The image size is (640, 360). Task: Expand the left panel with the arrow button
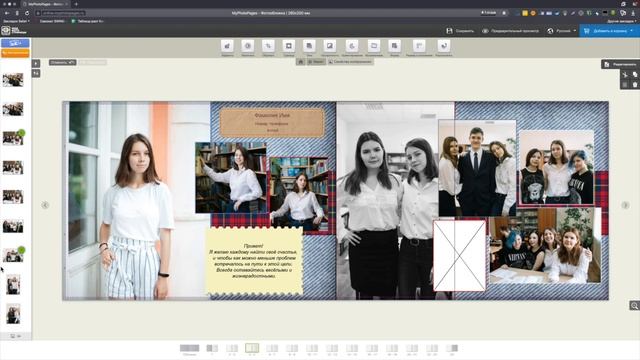tap(36, 63)
